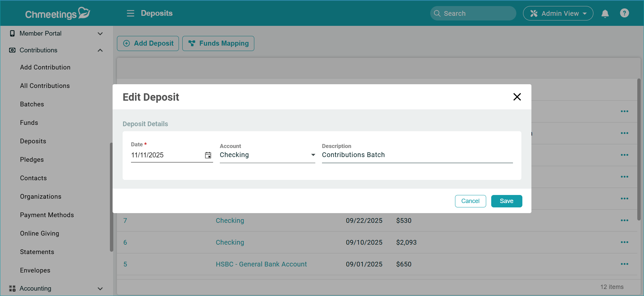Expand the Member Portal section
The height and width of the screenshot is (296, 644).
[100, 34]
